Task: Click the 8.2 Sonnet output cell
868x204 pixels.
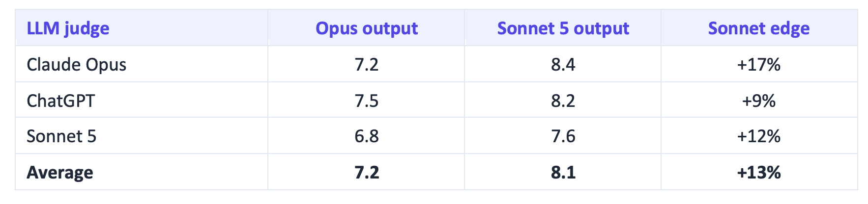Action: (x=563, y=101)
